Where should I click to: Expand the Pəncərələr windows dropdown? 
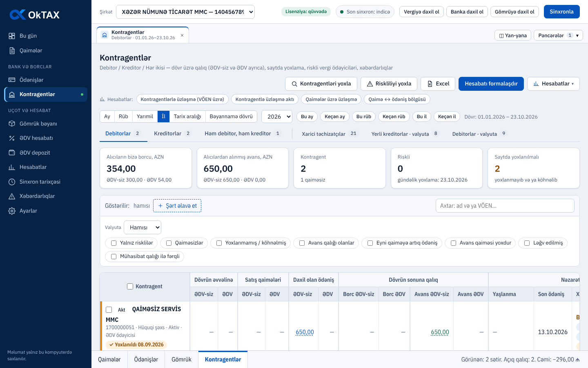[558, 36]
